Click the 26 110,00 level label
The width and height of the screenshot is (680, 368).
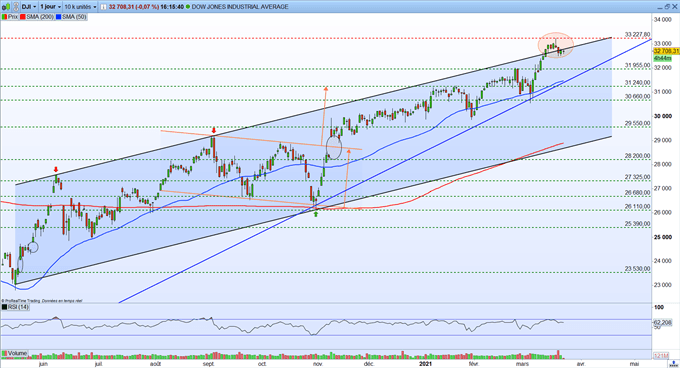[x=637, y=207]
